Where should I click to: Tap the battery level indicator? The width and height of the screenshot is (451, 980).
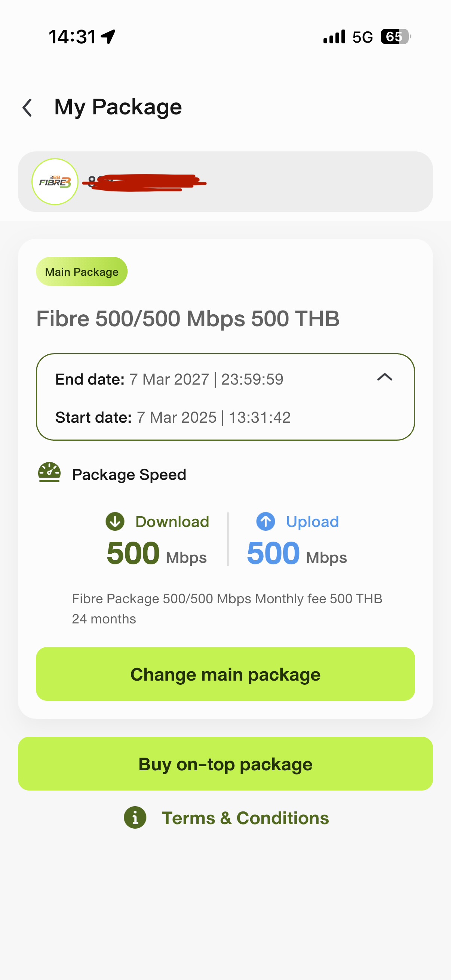point(395,37)
